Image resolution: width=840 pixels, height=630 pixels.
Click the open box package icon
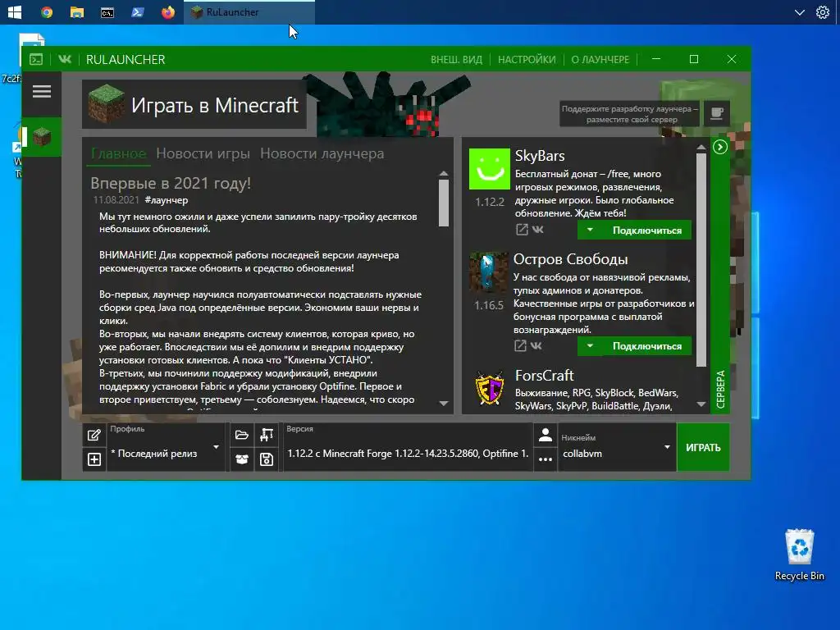point(242,459)
